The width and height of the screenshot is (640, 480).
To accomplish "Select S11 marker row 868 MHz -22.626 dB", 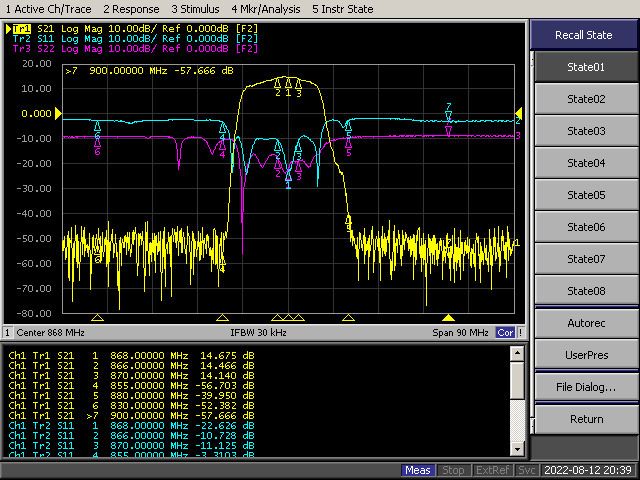I will [x=131, y=426].
